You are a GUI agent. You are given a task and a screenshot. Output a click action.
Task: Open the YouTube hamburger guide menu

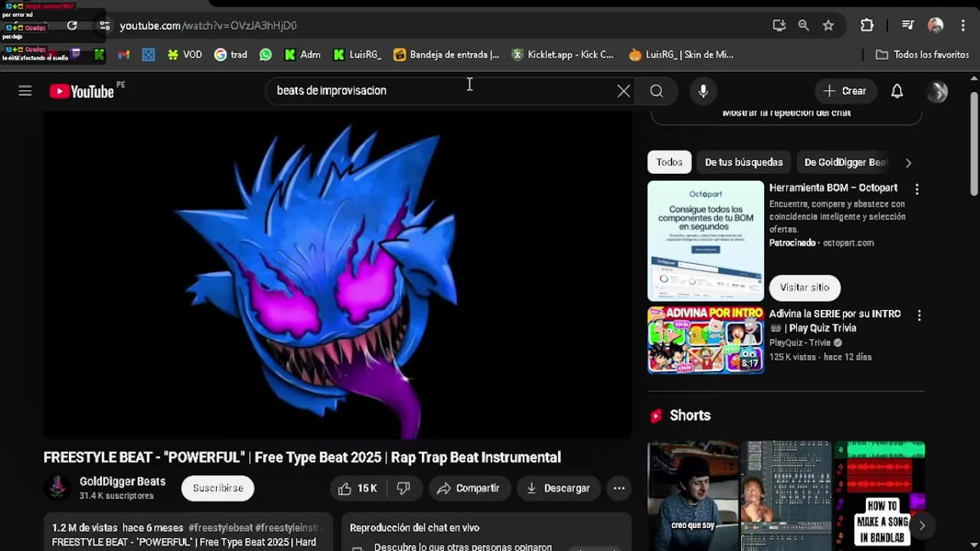pos(25,91)
